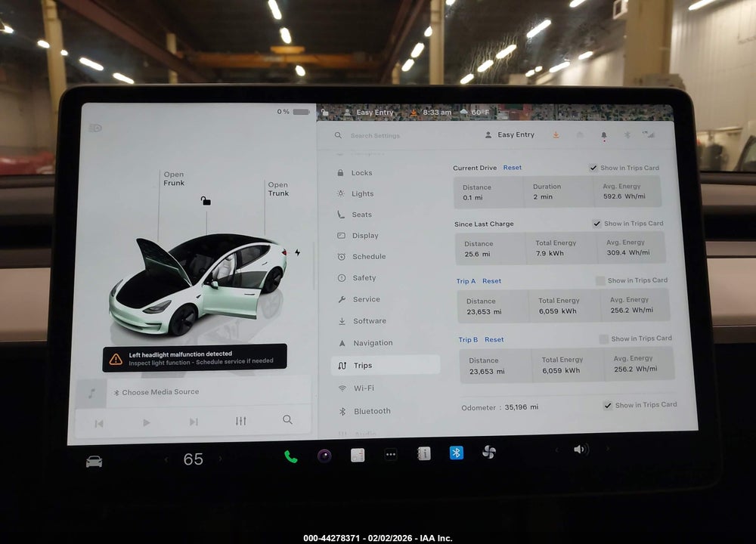756x544 pixels.
Task: Raise the volume with right chevron
Action: coord(608,449)
